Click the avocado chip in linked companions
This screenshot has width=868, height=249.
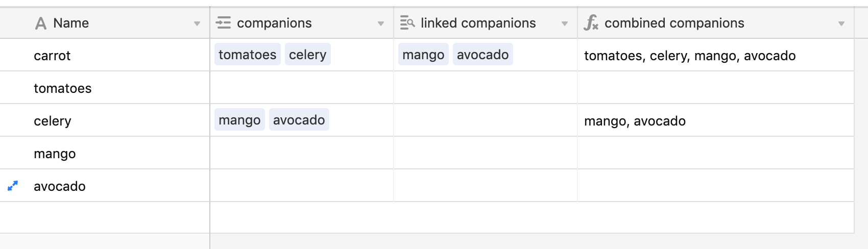click(483, 55)
